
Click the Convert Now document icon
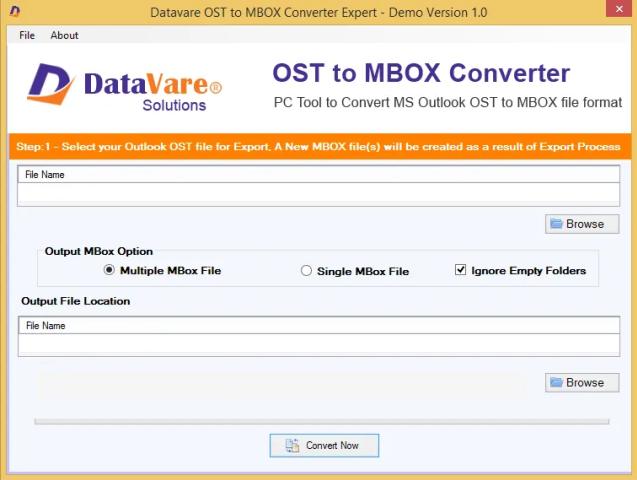pyautogui.click(x=292, y=445)
